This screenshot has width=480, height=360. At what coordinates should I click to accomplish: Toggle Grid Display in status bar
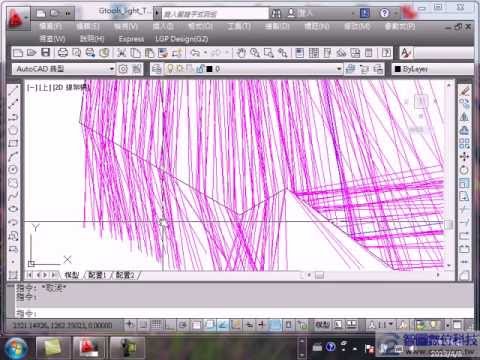pyautogui.click(x=156, y=324)
